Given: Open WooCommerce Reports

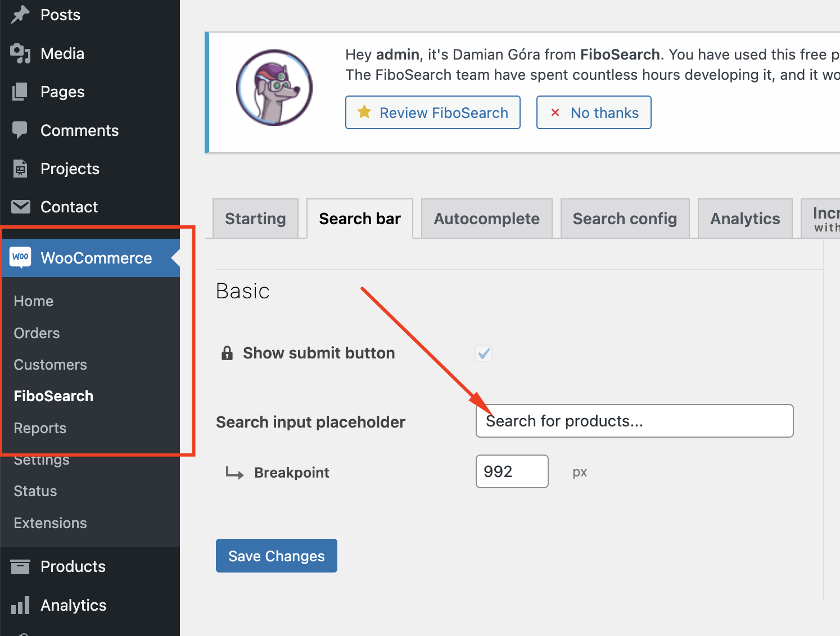Looking at the screenshot, I should pos(40,428).
